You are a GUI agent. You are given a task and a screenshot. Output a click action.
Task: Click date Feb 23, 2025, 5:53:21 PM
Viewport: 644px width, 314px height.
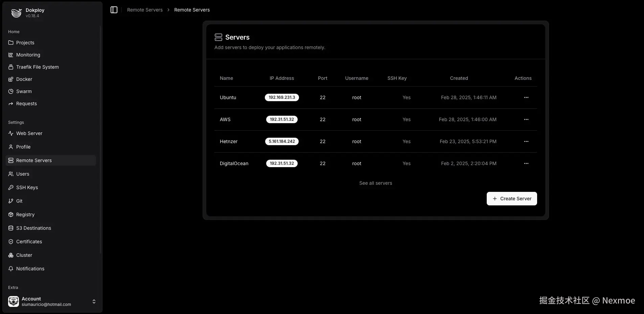(x=468, y=141)
